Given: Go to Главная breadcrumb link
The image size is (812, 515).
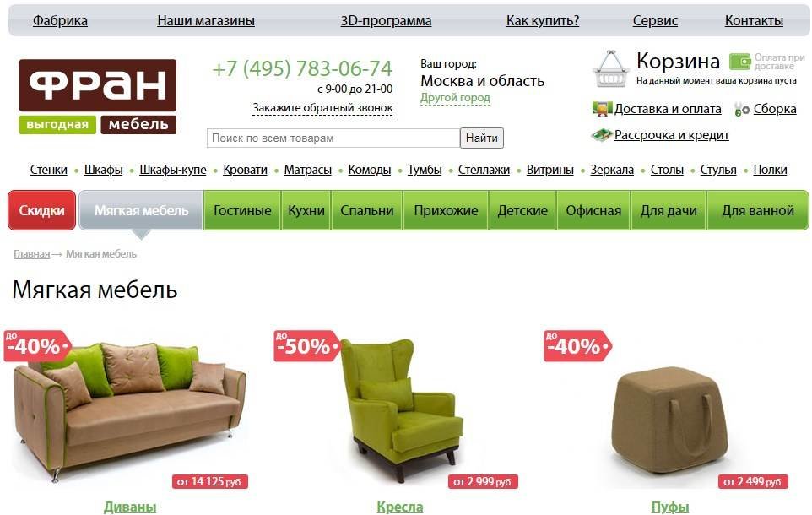Looking at the screenshot, I should pyautogui.click(x=31, y=254).
